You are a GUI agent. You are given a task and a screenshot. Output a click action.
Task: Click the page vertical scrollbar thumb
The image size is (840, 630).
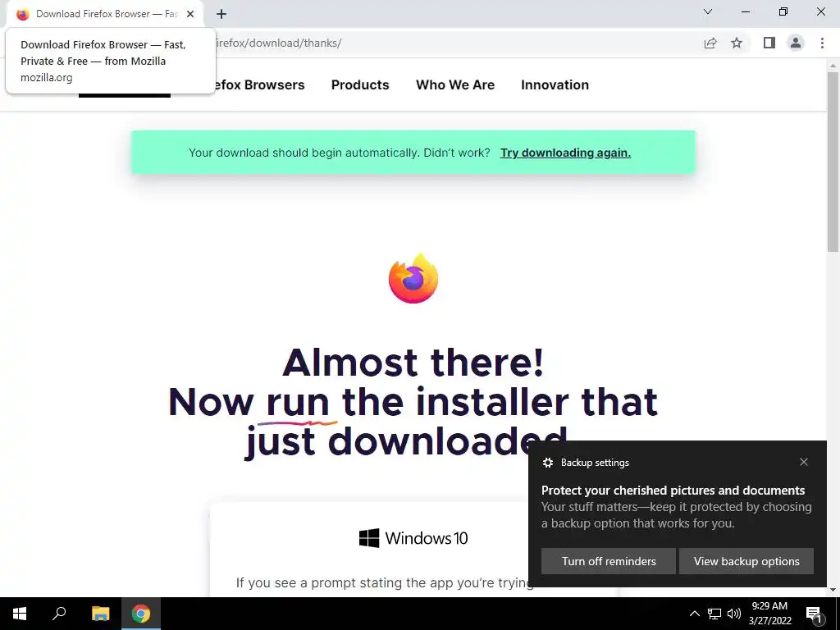(833, 161)
